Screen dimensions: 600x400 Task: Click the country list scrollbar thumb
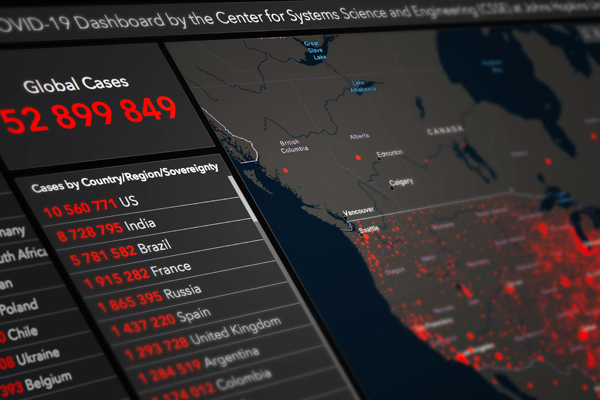coord(243,199)
